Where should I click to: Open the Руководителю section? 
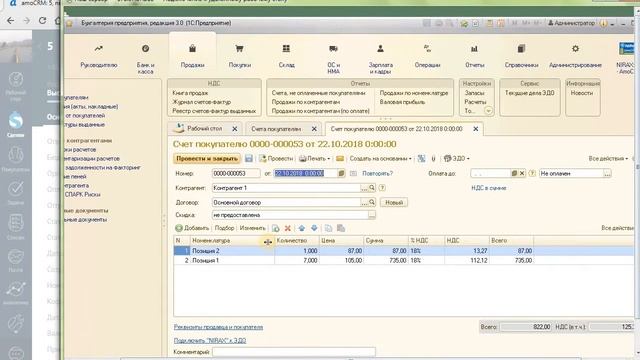[98, 56]
